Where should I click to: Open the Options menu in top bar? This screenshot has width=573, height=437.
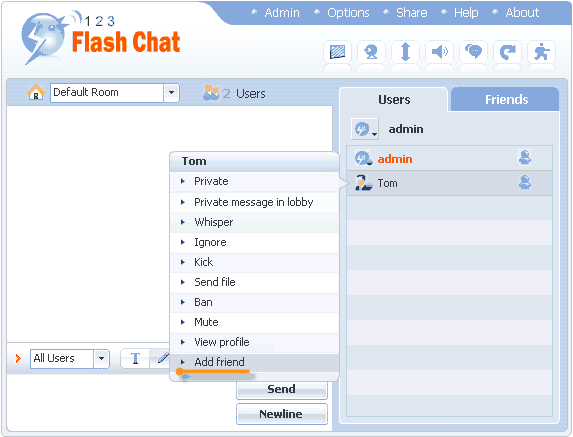(348, 13)
